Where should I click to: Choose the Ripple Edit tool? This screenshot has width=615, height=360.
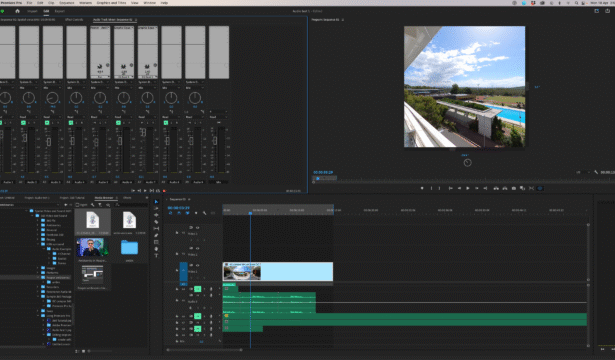pos(156,215)
